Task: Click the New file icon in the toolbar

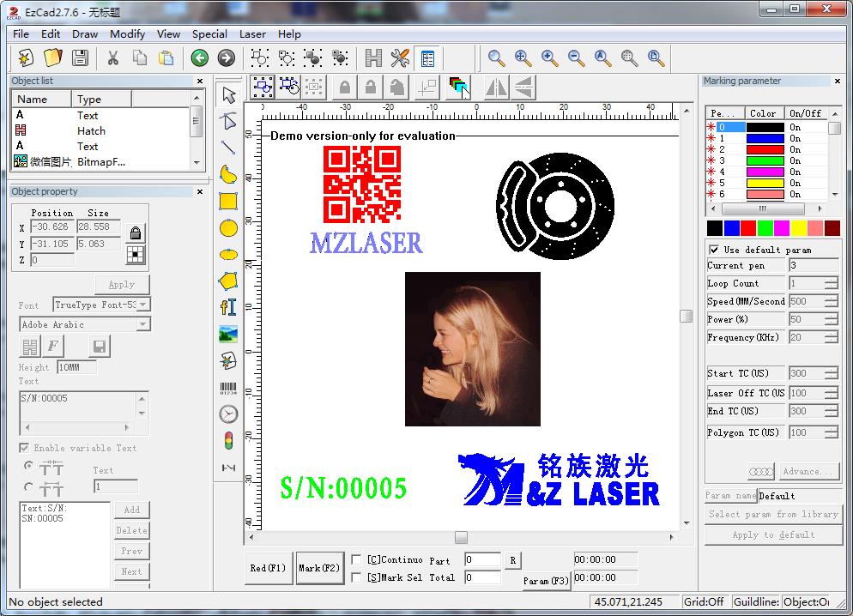Action: click(26, 57)
